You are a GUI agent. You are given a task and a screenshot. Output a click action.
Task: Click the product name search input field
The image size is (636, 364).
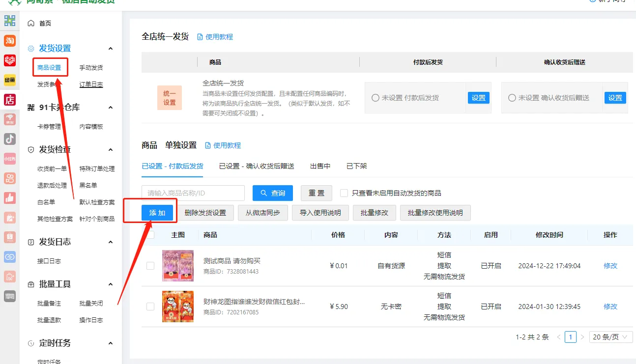pos(192,193)
